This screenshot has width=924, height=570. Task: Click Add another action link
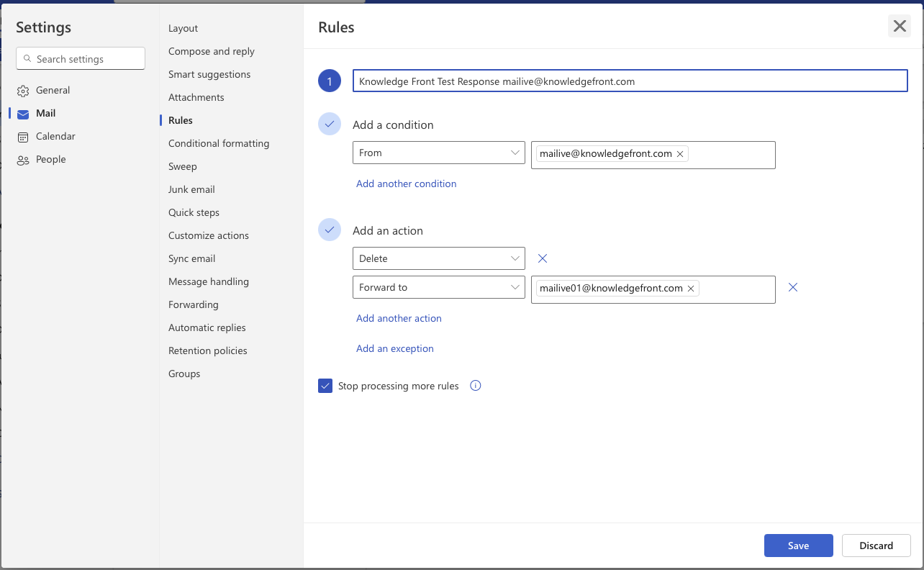click(x=399, y=318)
